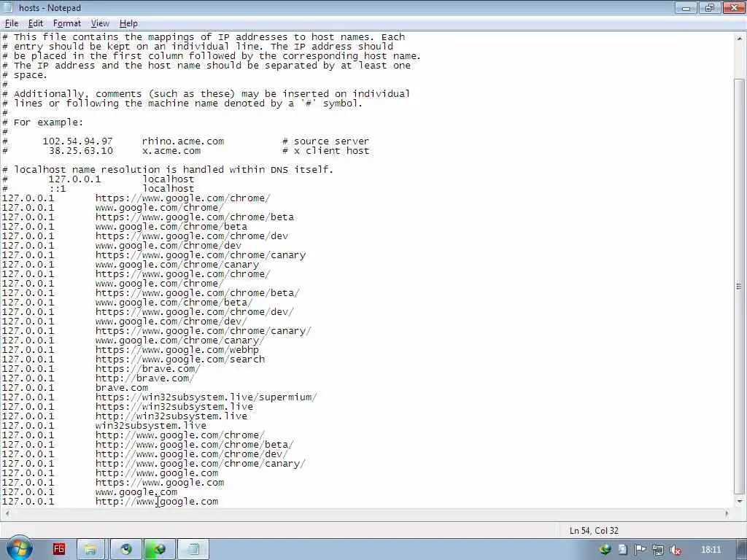Image resolution: width=747 pixels, height=560 pixels.
Task: Click the "# localhost name resolution" comment line
Action: 168,169
